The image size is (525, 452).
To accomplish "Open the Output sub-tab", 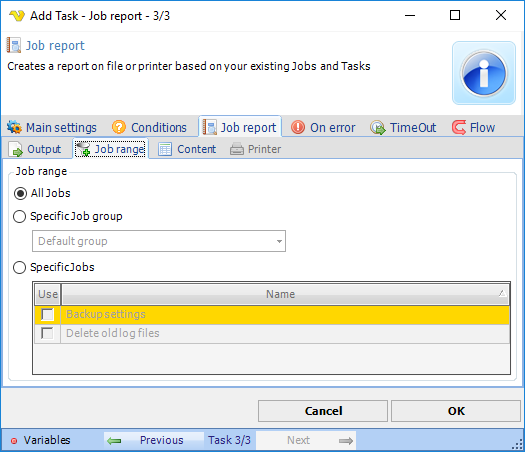I will click(35, 149).
